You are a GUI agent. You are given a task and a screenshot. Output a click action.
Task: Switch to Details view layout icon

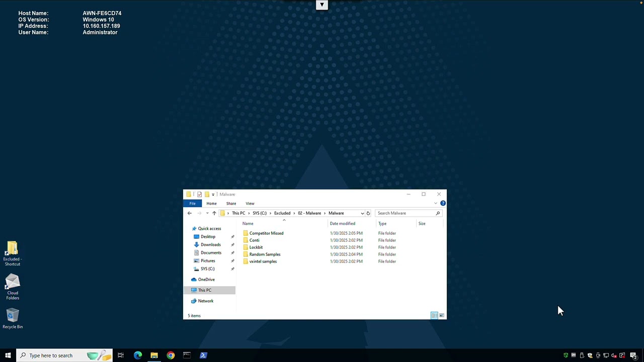434,315
